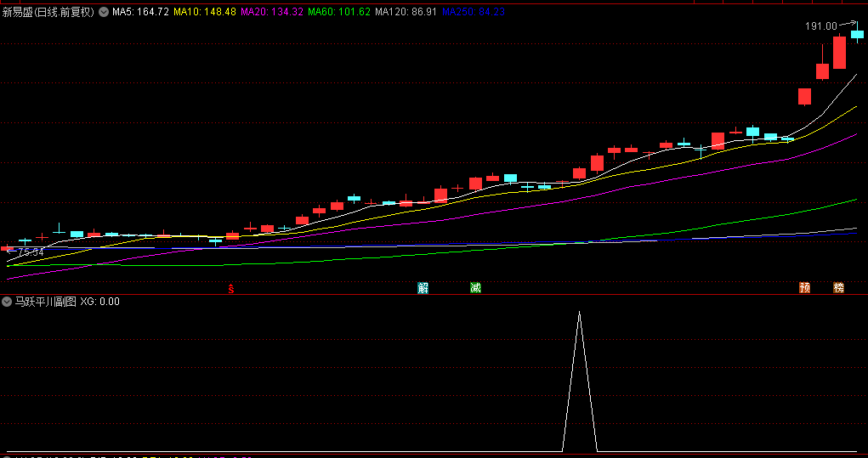Viewport: 868px width, 458px height.
Task: Expand the 马跃平川副图 indicator dropdown arrow
Action: 7,302
